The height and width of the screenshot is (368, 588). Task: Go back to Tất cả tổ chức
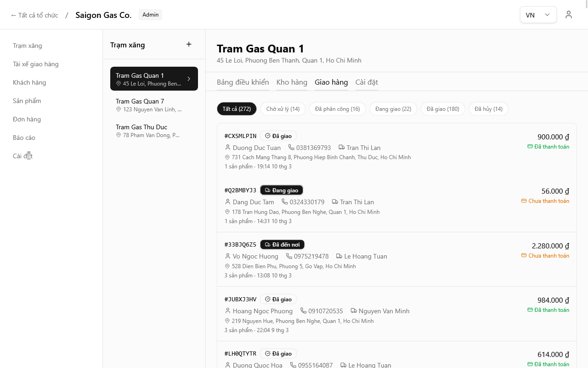(x=34, y=15)
